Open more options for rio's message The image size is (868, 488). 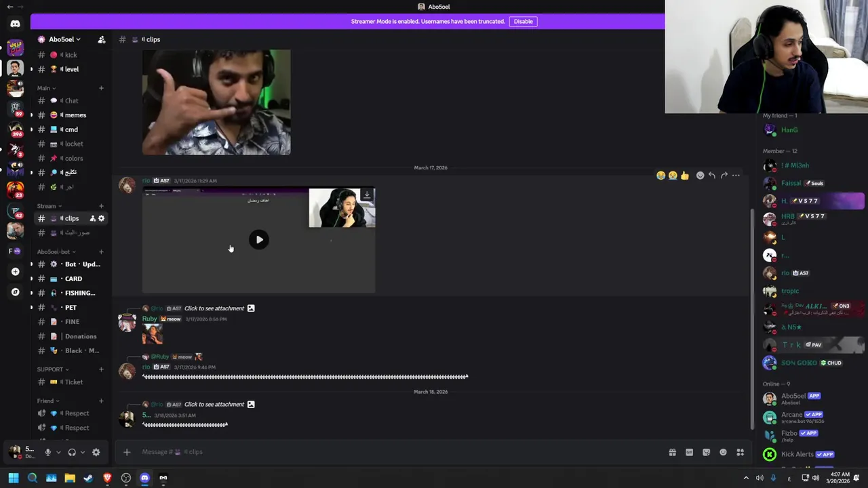coord(736,176)
